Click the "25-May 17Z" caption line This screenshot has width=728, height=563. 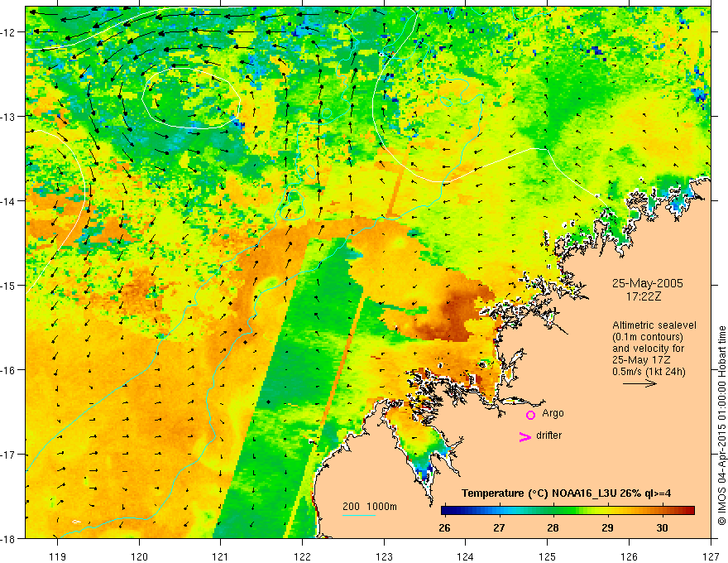pyautogui.click(x=641, y=360)
